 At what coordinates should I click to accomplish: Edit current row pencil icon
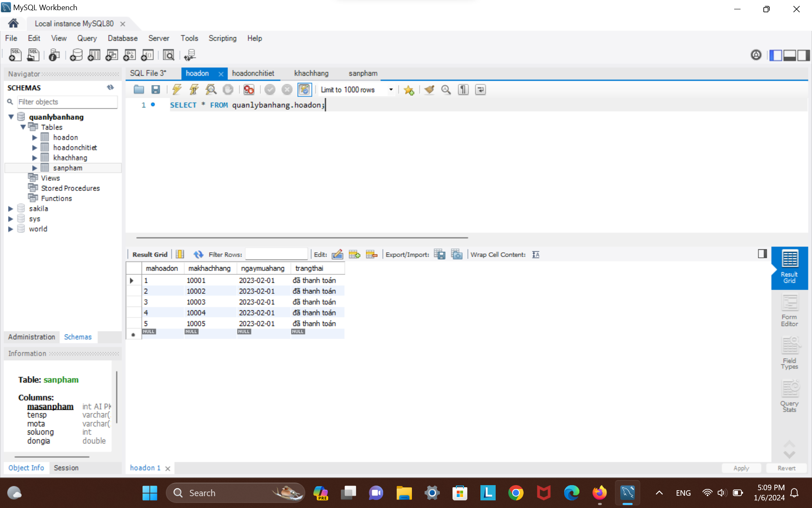tap(337, 254)
